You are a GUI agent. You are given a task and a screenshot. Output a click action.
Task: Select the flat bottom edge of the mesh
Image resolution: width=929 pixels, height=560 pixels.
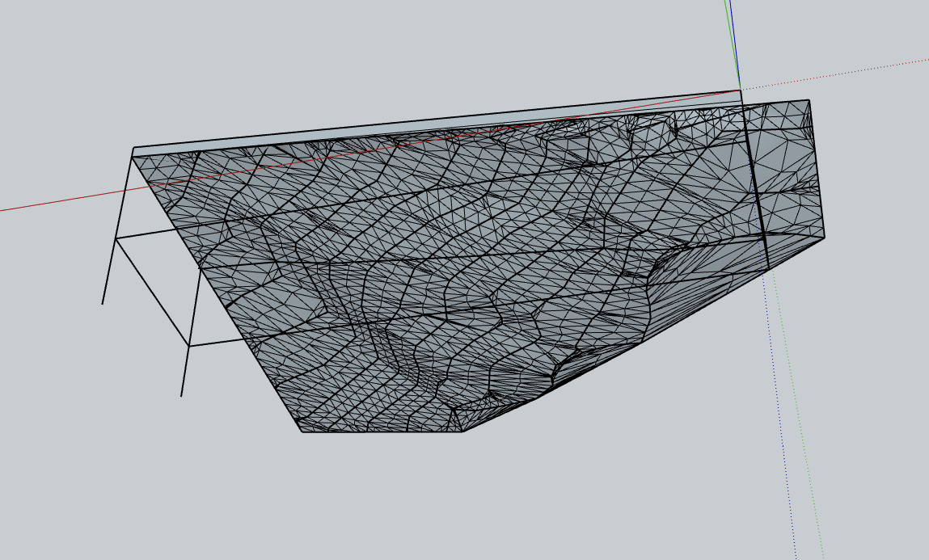(382, 432)
